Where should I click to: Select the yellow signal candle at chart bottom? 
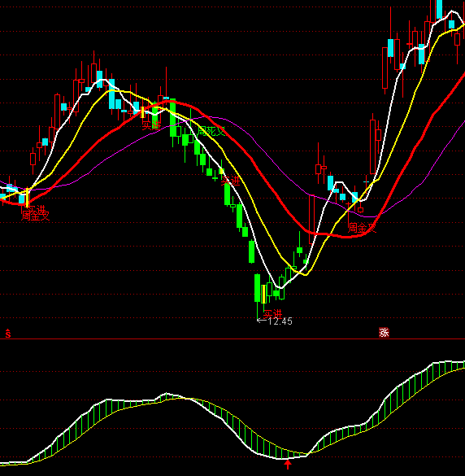click(263, 294)
